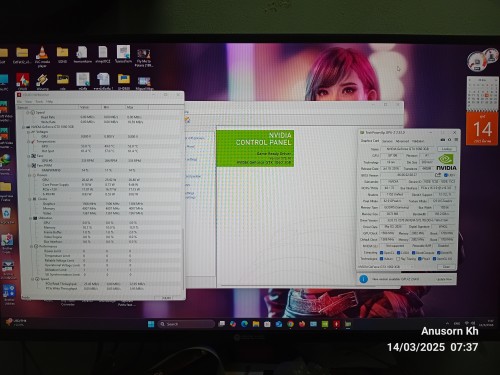
Task: Toggle the Vulkan checkbox in GPU-Z
Action: 382,259
